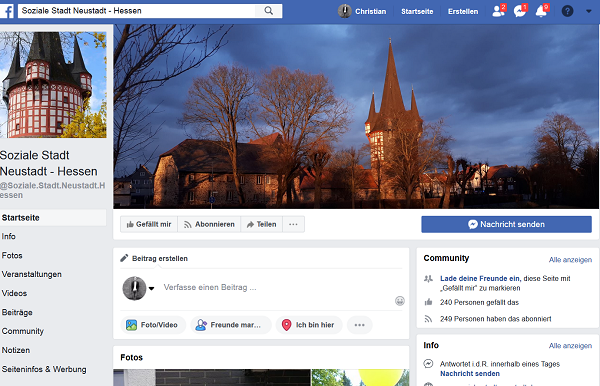Click 240 Personen gefällt das text
Screen dimensions: 600x386
click(x=479, y=303)
